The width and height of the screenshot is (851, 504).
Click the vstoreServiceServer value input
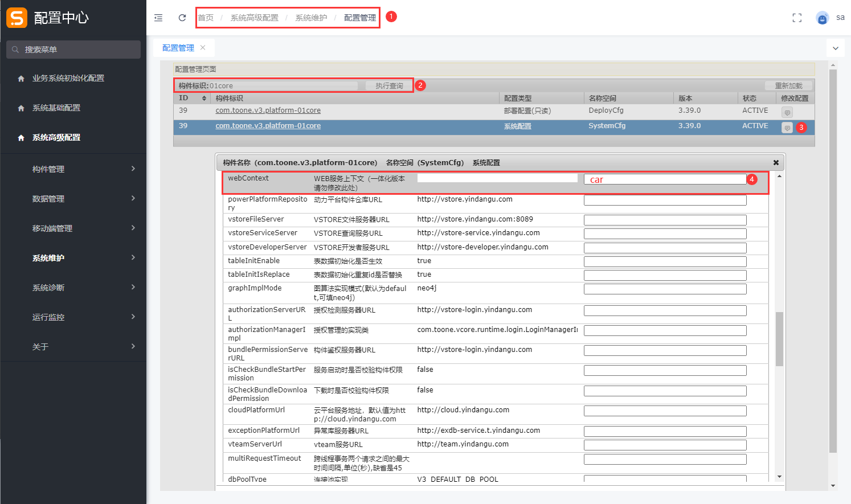[665, 233]
